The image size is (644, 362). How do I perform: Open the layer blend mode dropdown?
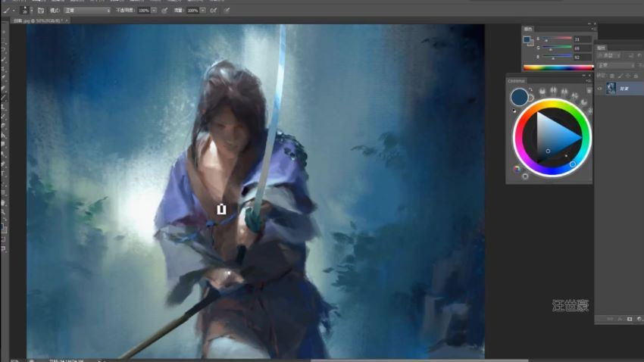tap(616, 65)
